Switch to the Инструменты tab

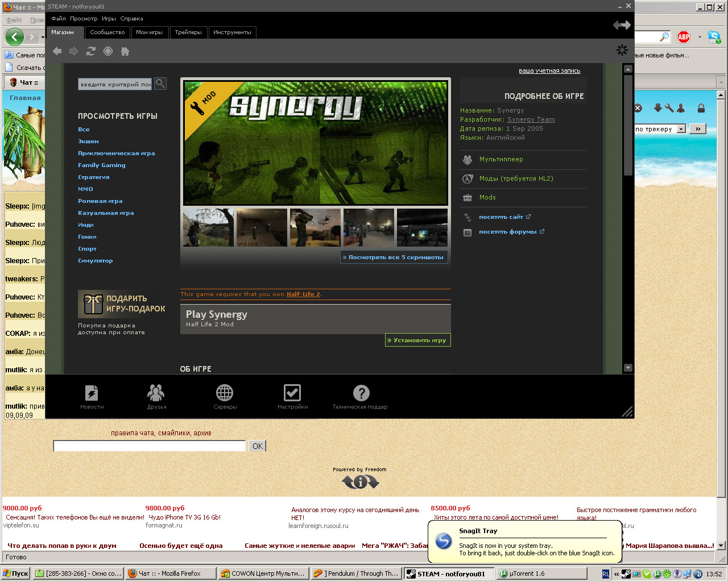pos(232,32)
